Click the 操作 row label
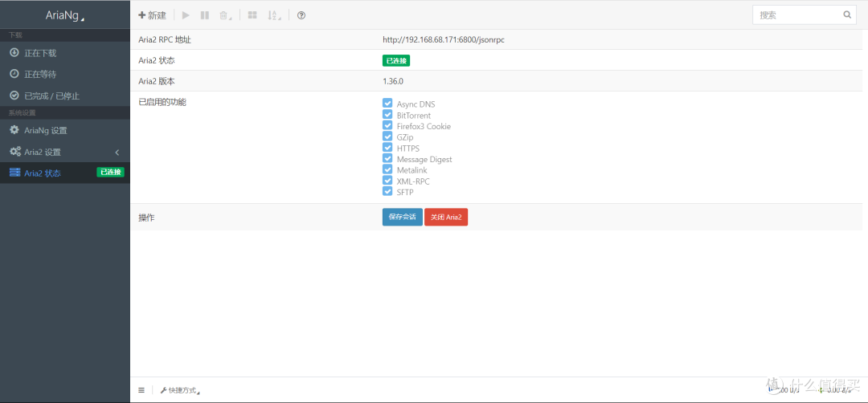This screenshot has height=403, width=868. pos(147,218)
